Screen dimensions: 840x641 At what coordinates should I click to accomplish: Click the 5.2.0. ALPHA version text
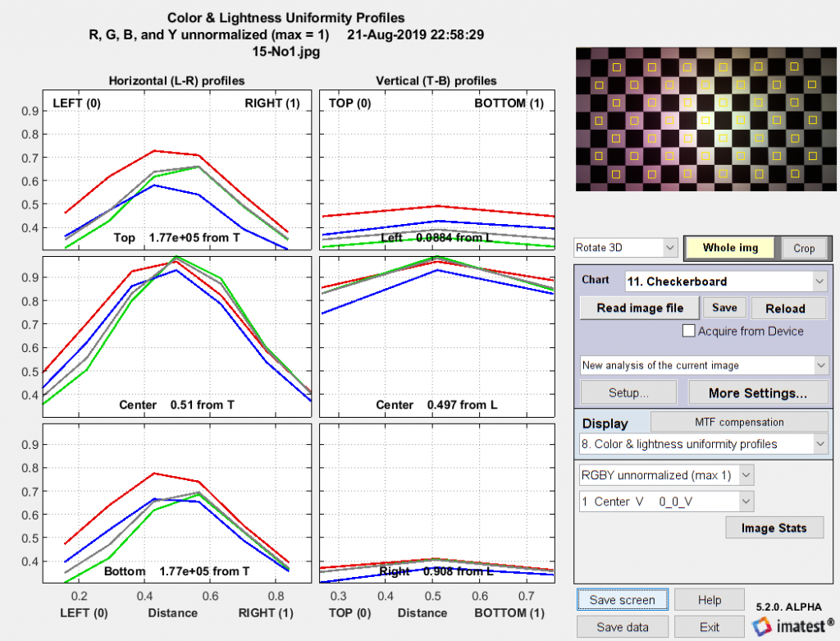pos(788,607)
